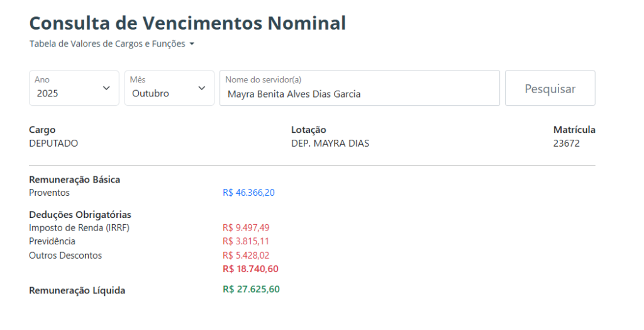Click the matrícula number 23672
The image size is (644, 330).
click(x=567, y=144)
